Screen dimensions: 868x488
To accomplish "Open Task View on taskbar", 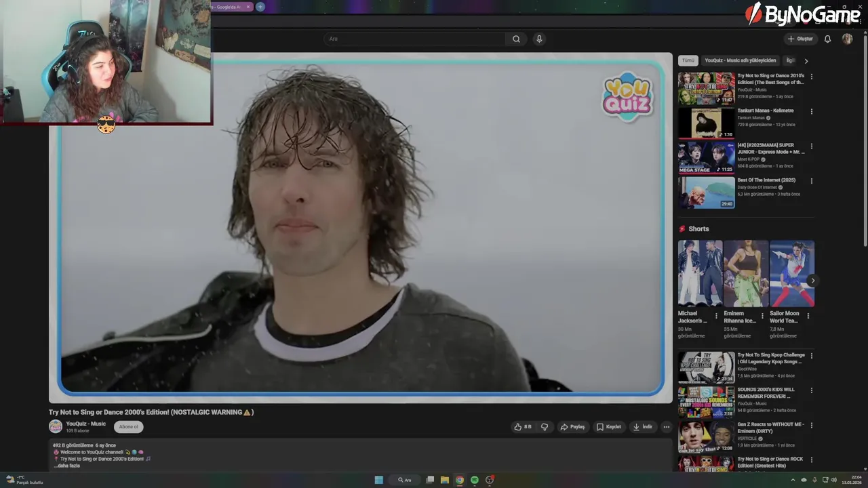I will 430,480.
